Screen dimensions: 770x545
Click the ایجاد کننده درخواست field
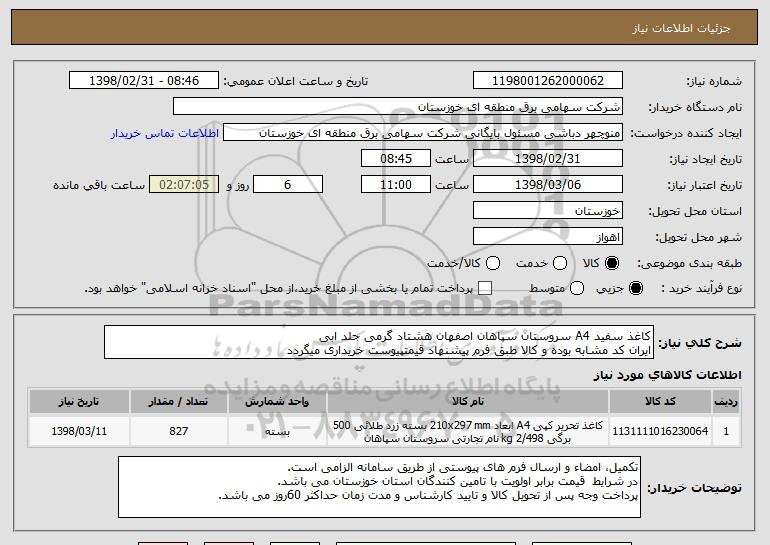pos(423,133)
